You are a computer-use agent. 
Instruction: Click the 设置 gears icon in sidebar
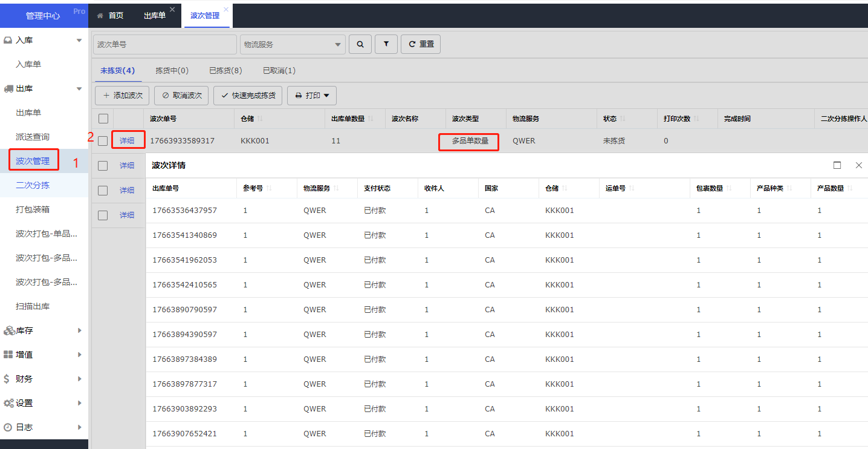click(x=8, y=403)
